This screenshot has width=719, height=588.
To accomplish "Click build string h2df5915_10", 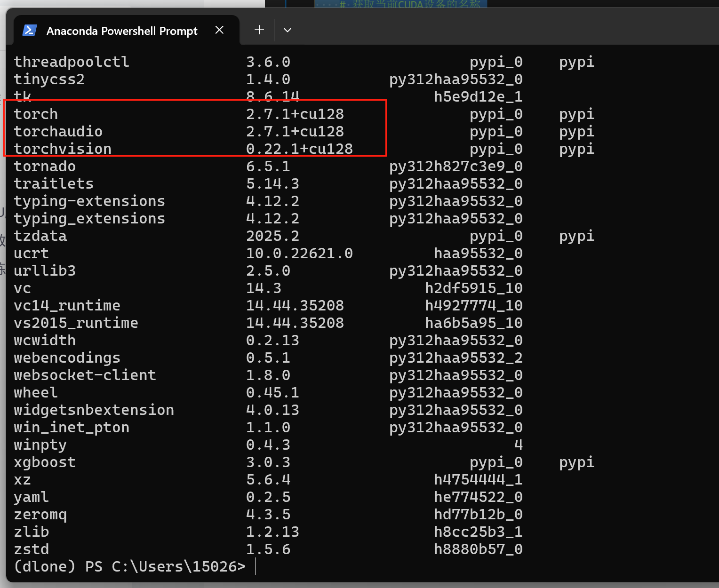I will pos(474,288).
